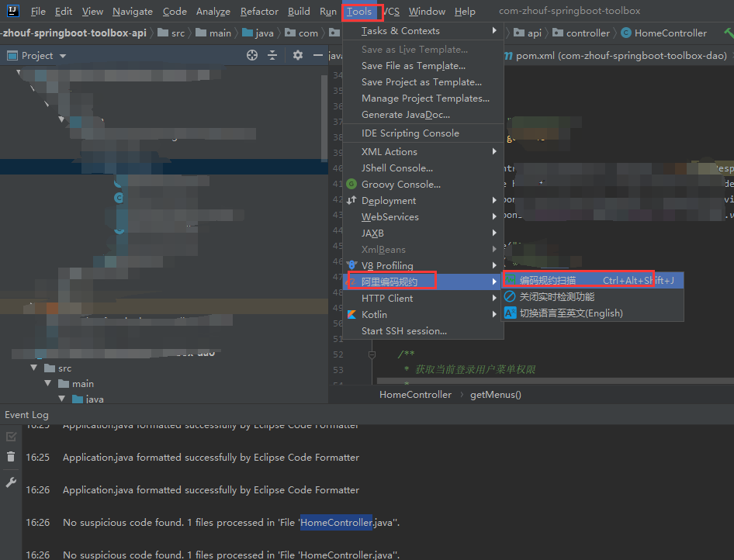Viewport: 734px width, 560px height.
Task: Click the Kotlin logo icon
Action: [351, 314]
